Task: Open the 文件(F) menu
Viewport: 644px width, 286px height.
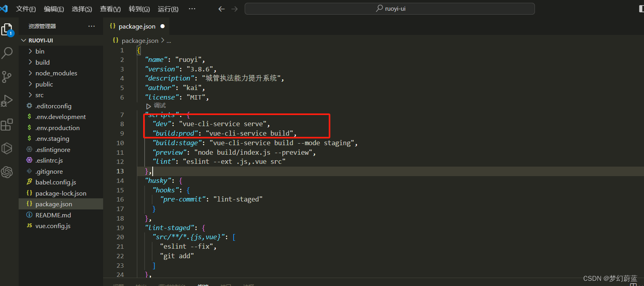Action: 26,9
